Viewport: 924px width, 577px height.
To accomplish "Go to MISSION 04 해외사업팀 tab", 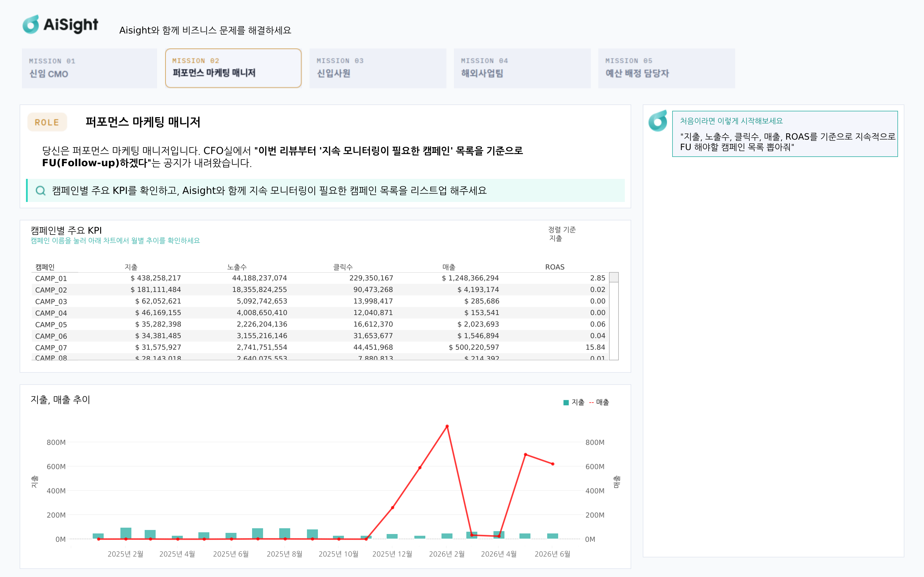I will 522,68.
